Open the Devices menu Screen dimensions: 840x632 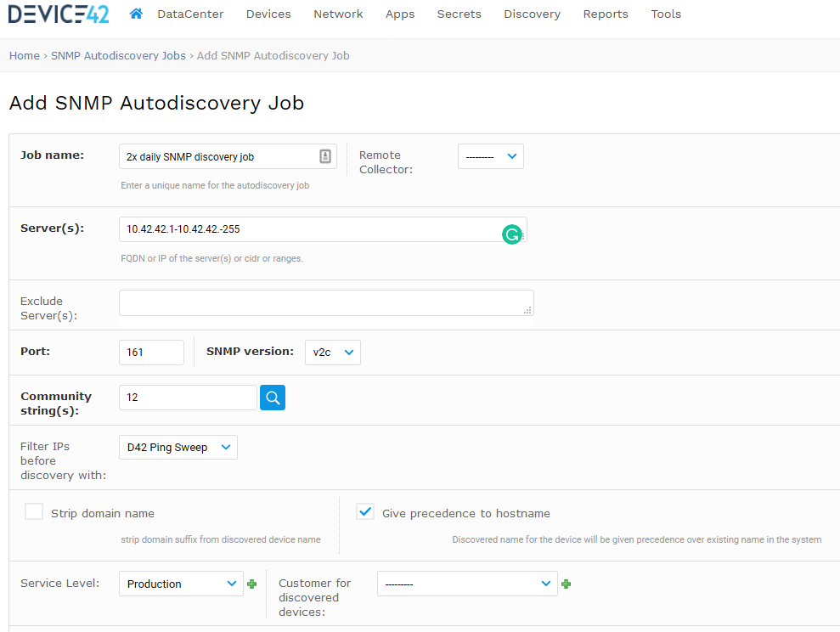(x=268, y=14)
